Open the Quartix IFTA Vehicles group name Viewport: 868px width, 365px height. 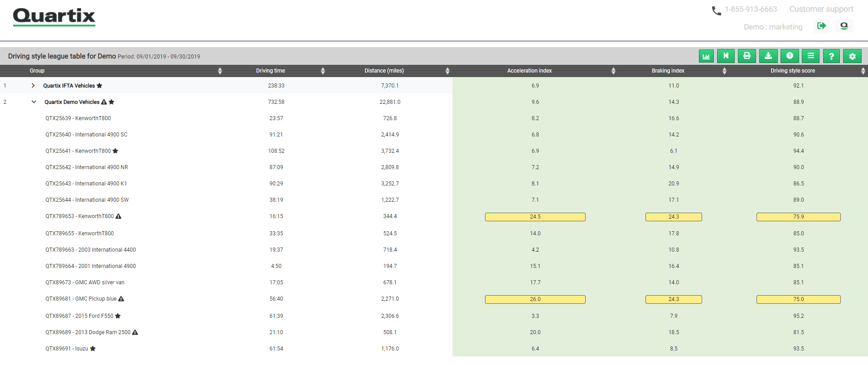click(x=69, y=86)
